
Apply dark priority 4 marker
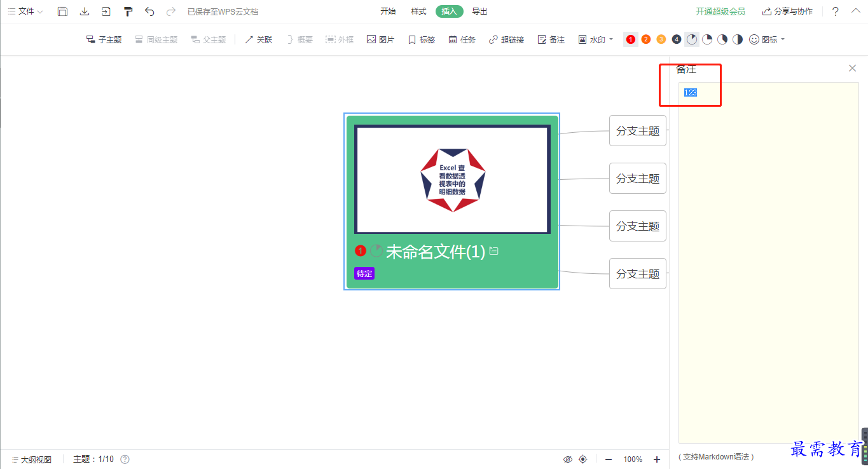pyautogui.click(x=677, y=39)
